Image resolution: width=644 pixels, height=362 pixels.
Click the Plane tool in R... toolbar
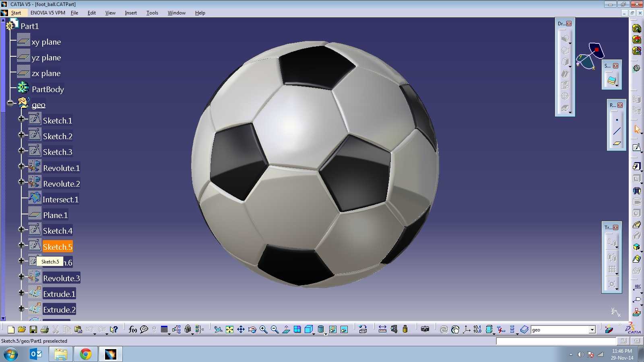617,143
